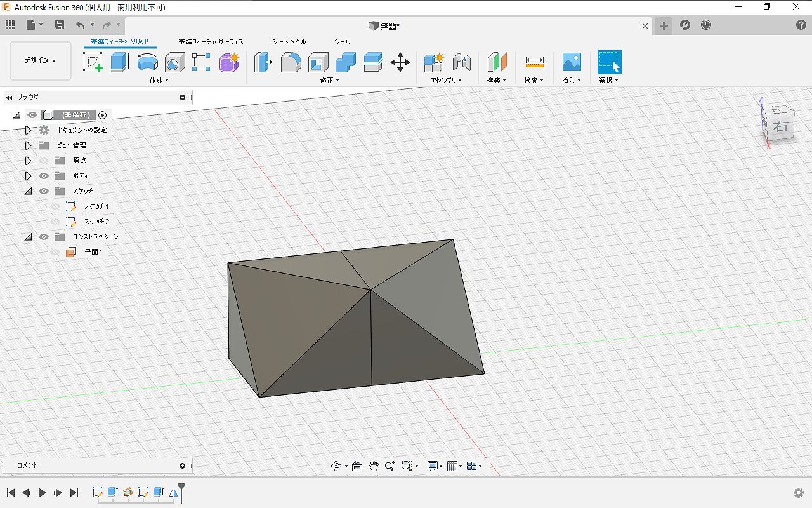The width and height of the screenshot is (812, 508).
Task: Open timeline settings gear
Action: pyautogui.click(x=799, y=493)
